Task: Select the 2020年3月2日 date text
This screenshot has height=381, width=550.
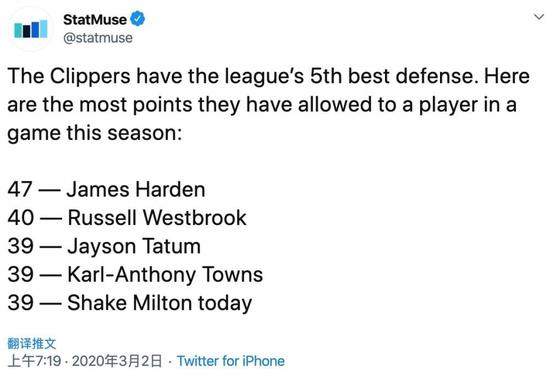Action: coord(117,361)
